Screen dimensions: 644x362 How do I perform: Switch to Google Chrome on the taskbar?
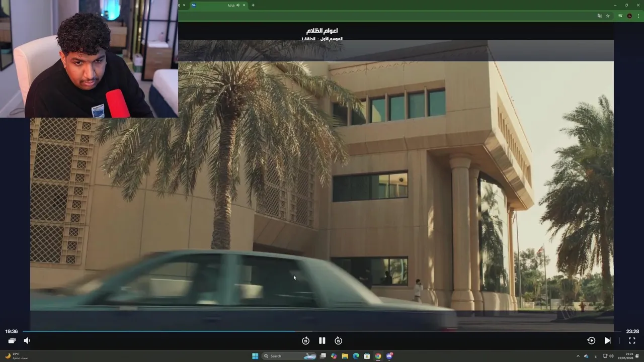(378, 356)
